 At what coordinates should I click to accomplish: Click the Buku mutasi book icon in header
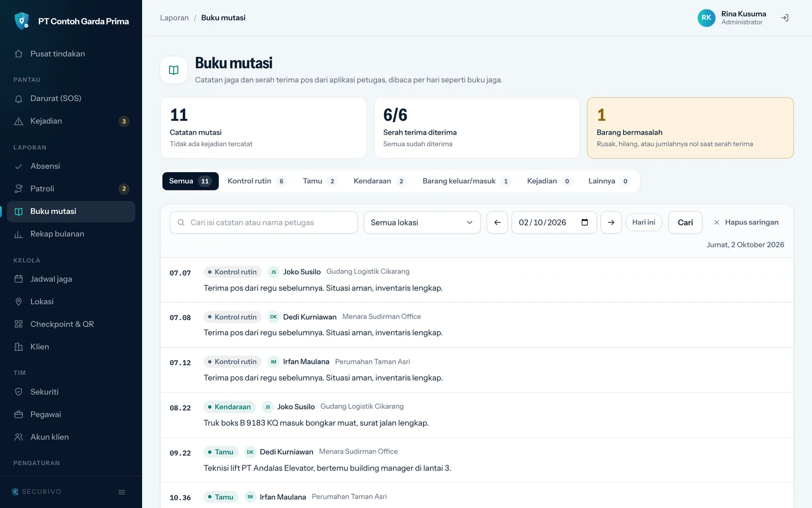point(174,70)
